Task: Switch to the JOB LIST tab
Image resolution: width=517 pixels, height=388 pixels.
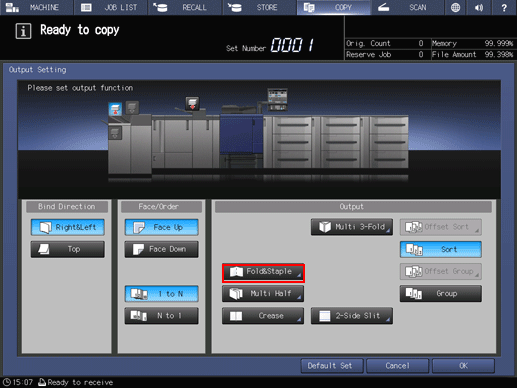Action: point(111,7)
